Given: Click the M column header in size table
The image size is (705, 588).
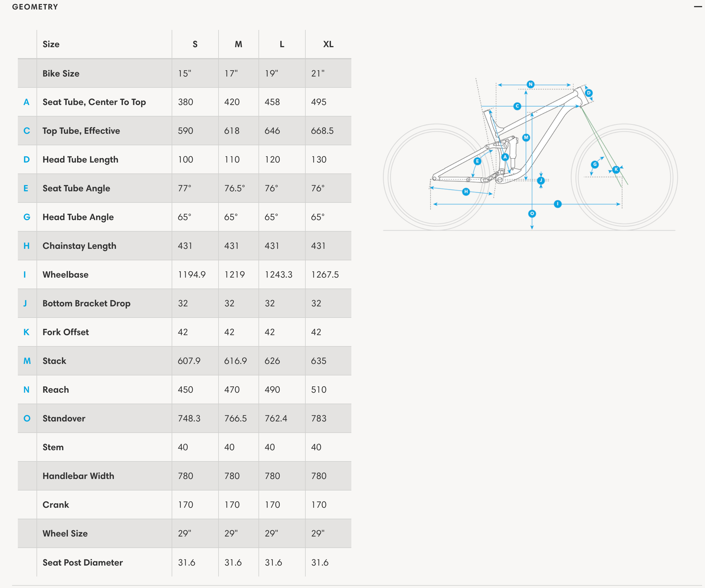Looking at the screenshot, I should pos(238,44).
